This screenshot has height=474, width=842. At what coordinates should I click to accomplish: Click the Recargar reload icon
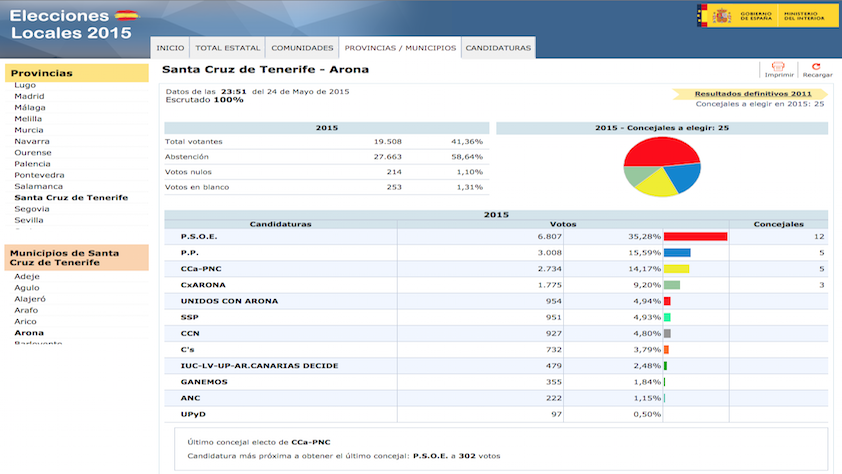pos(816,67)
